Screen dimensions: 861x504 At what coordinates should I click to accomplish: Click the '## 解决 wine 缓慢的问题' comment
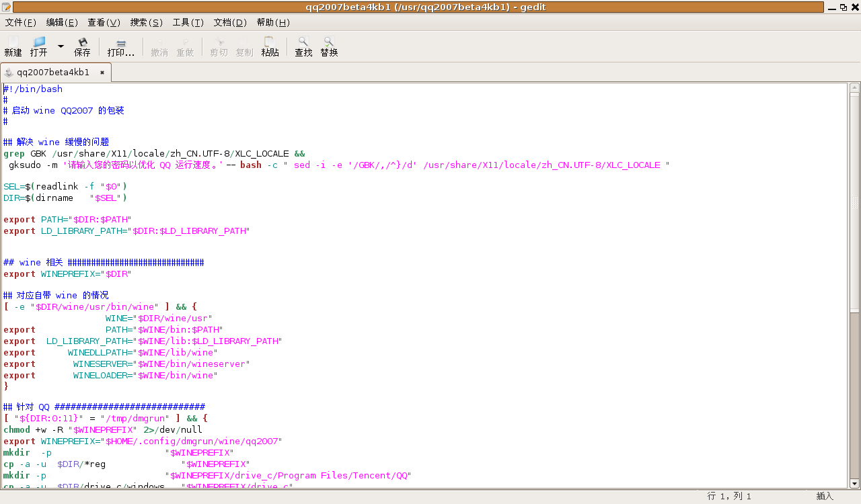pyautogui.click(x=56, y=142)
